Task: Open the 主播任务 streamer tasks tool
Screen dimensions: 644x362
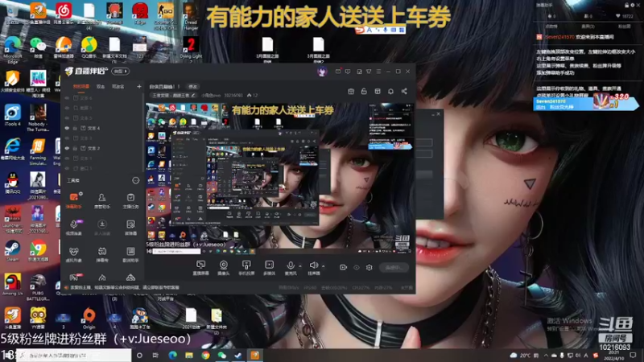Action: point(130,200)
